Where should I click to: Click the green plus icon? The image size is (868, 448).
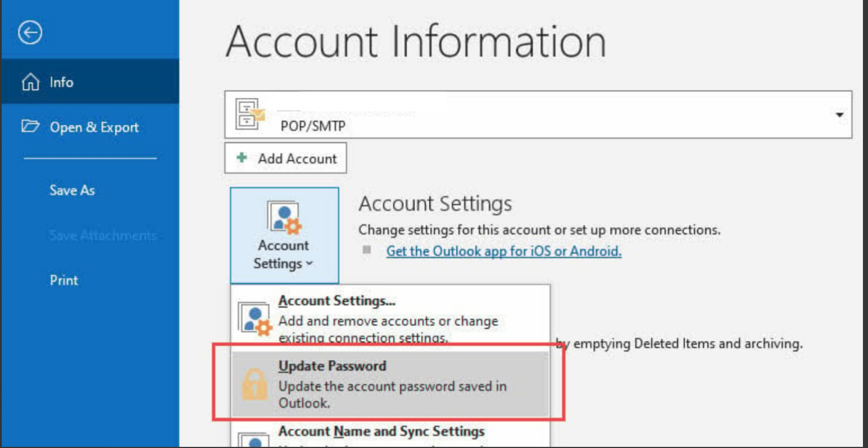[242, 158]
